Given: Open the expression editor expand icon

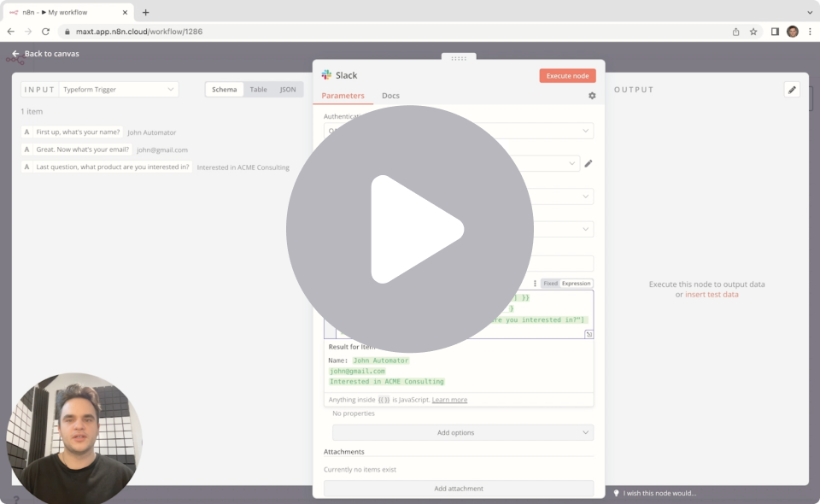Looking at the screenshot, I should click(589, 334).
